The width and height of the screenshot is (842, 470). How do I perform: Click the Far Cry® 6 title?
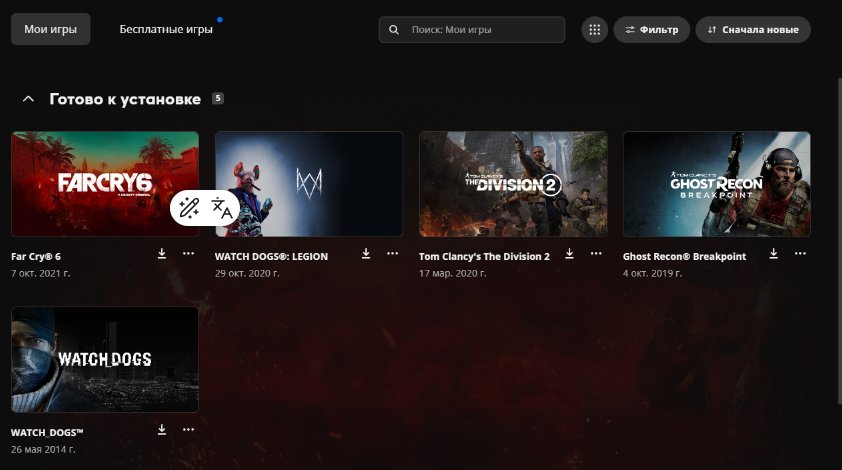(x=36, y=256)
